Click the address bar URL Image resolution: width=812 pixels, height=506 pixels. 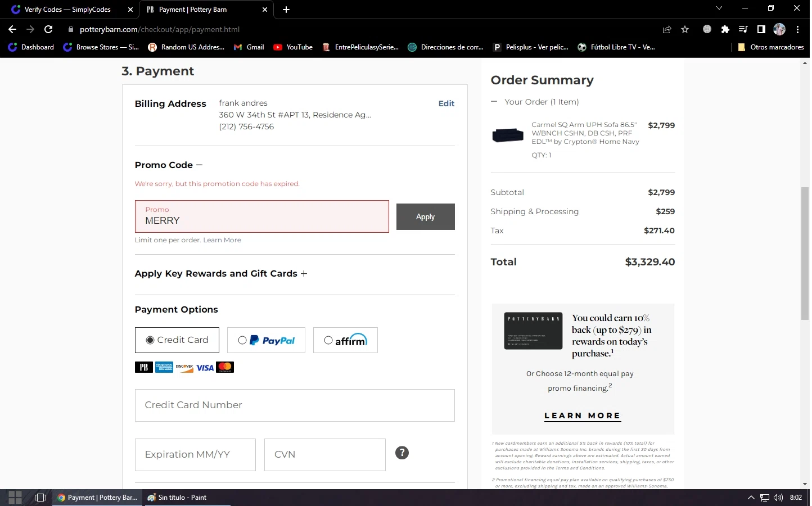tap(160, 29)
